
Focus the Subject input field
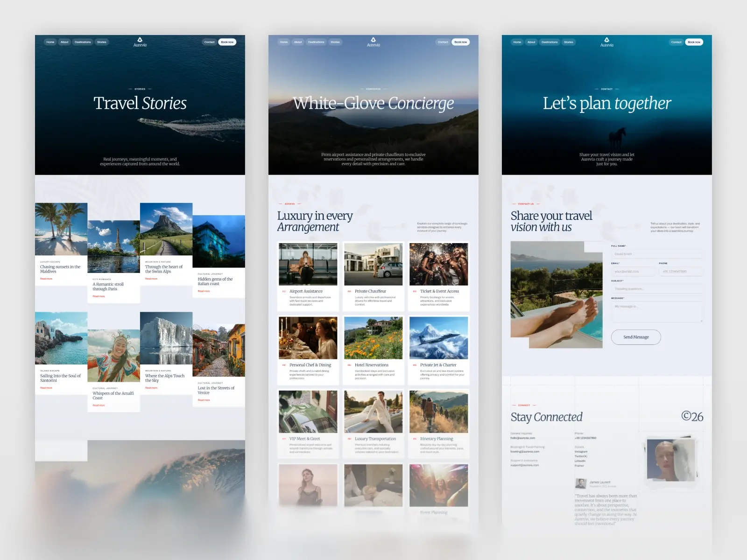[657, 289]
